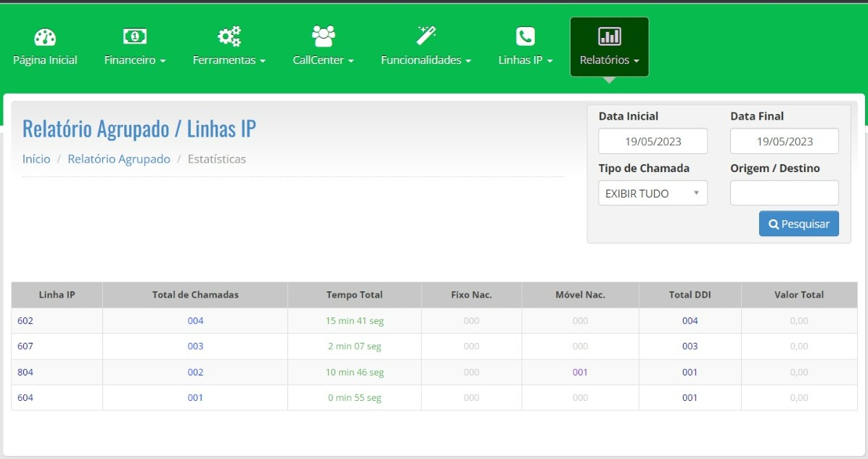Screen dimensions: 868x459
Task: Focus the Origem / Destino text field
Action: point(784,193)
